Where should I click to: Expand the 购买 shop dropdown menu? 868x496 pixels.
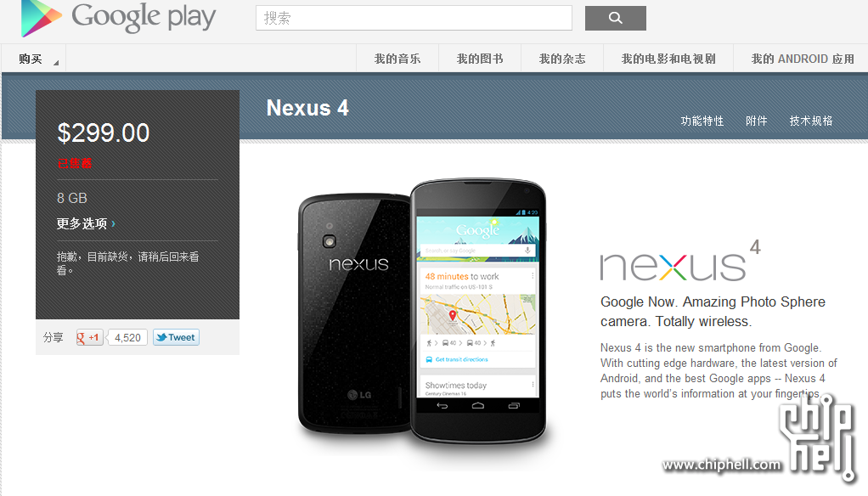click(34, 59)
